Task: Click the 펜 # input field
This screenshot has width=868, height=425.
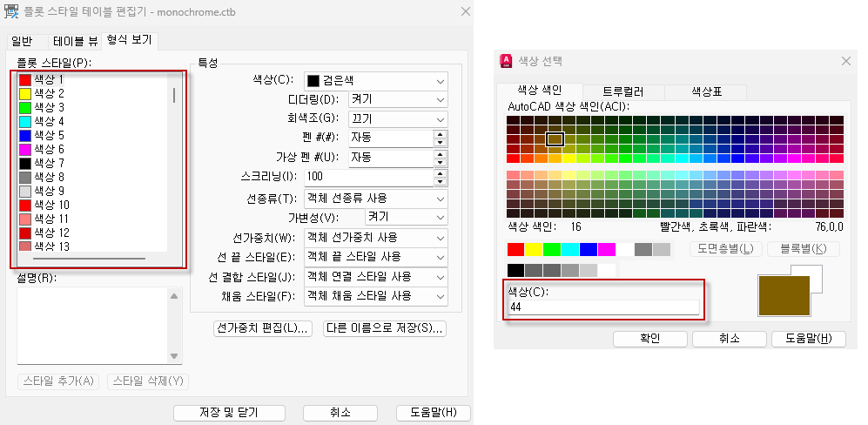Action: click(x=390, y=138)
